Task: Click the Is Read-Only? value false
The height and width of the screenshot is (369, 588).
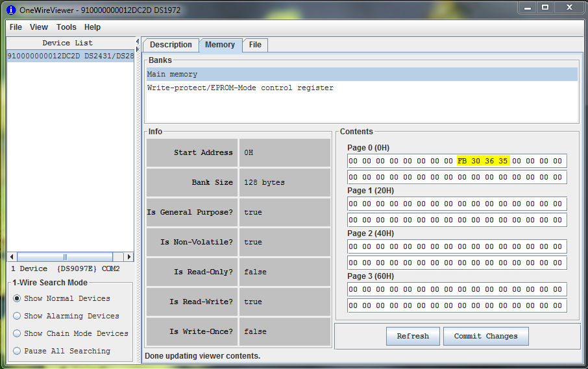Action: click(285, 272)
